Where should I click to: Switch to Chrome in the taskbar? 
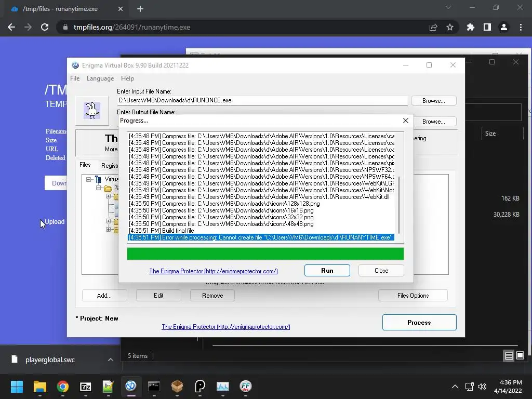[63, 387]
